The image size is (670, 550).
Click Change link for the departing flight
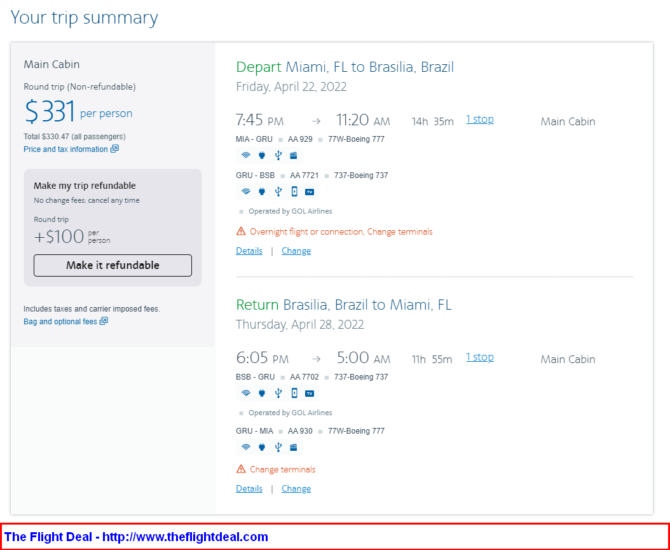point(296,251)
